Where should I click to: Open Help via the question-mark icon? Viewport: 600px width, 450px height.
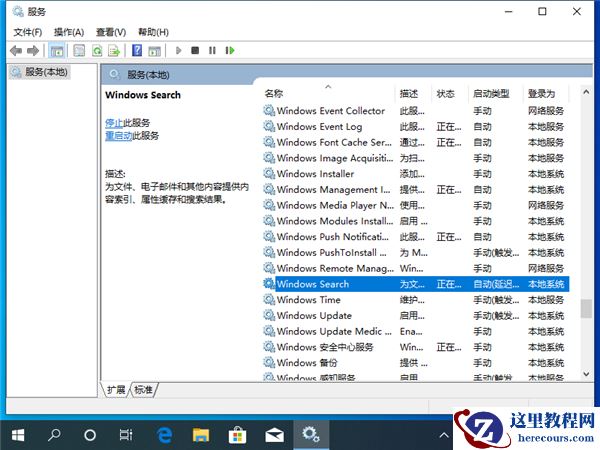(137, 51)
